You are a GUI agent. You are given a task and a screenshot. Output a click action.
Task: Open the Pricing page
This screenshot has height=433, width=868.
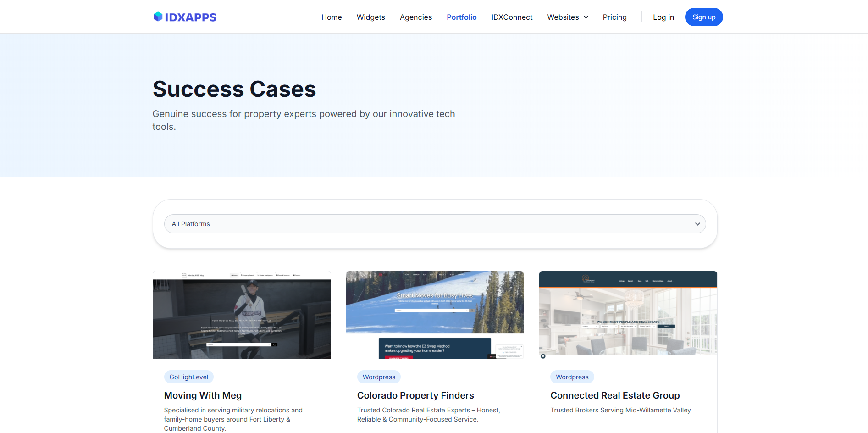(614, 17)
